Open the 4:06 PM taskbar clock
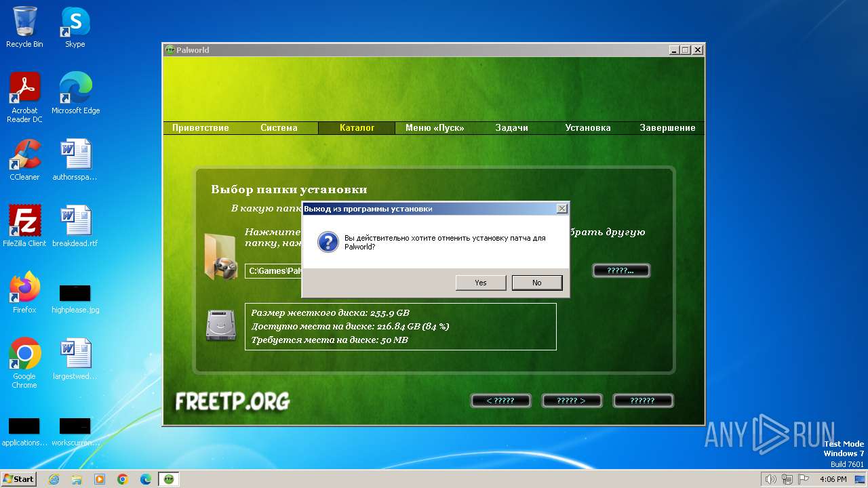Viewport: 868px width, 488px height. pyautogui.click(x=833, y=479)
